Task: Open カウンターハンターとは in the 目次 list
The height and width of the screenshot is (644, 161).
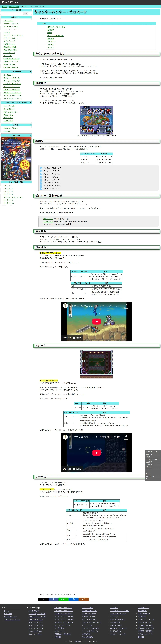Action: coord(56,27)
